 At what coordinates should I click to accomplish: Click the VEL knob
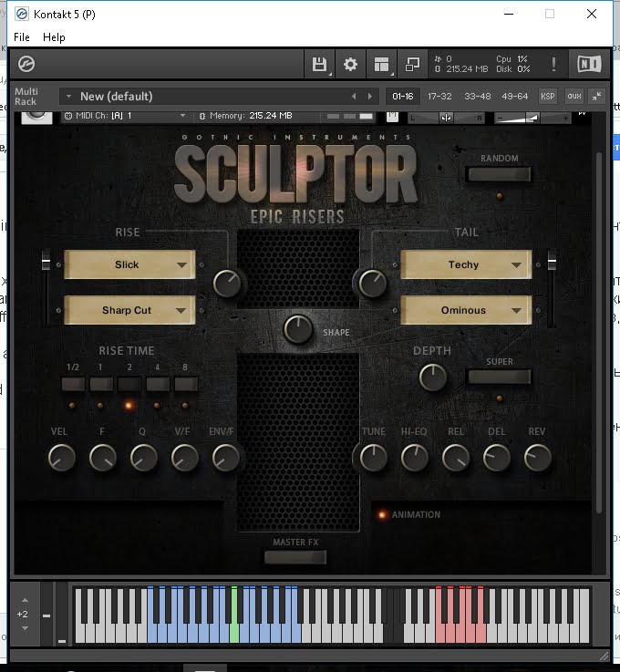(62, 458)
